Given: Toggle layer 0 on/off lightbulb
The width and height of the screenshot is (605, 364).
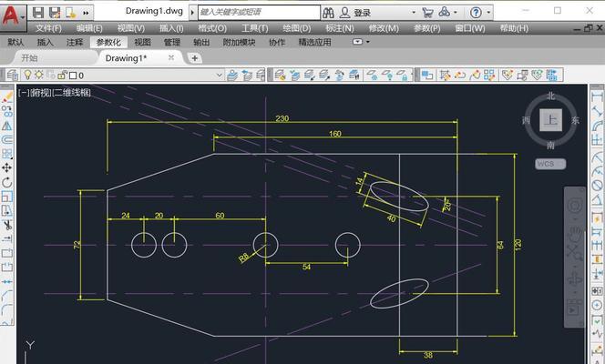Looking at the screenshot, I should point(27,75).
